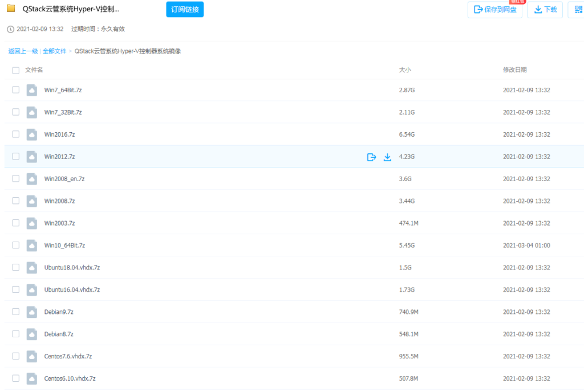This screenshot has height=392, width=584.
Task: Sort by the 文件名 column header
Action: 34,70
